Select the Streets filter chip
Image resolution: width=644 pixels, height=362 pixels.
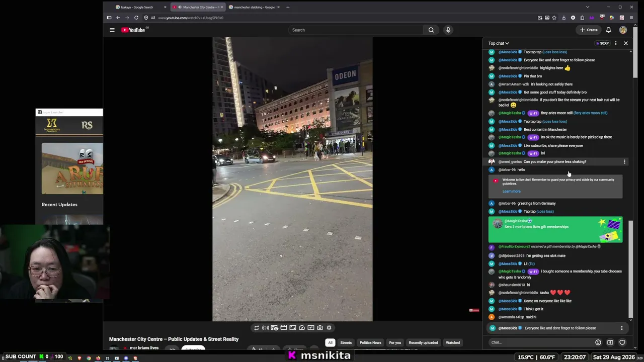pos(346,343)
